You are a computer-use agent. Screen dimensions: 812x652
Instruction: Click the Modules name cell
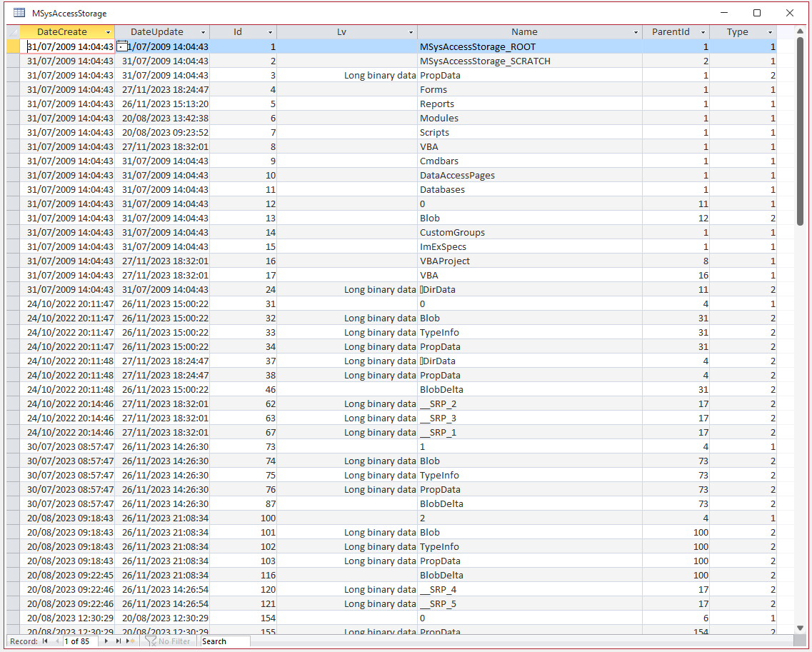(x=530, y=118)
